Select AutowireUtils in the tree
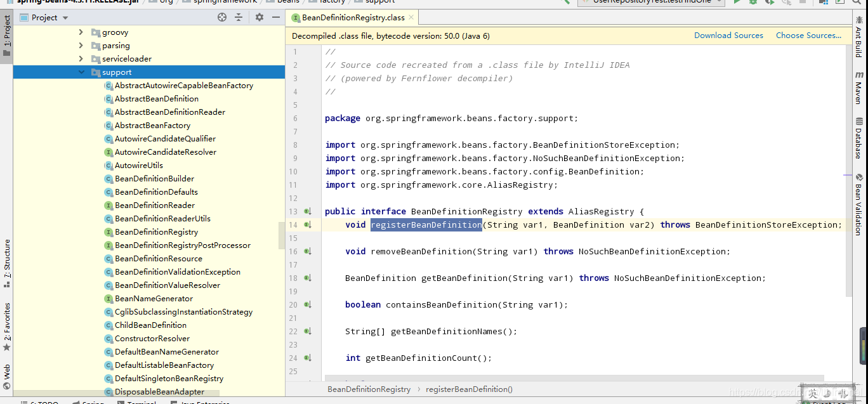This screenshot has height=404, width=868. [x=139, y=166]
